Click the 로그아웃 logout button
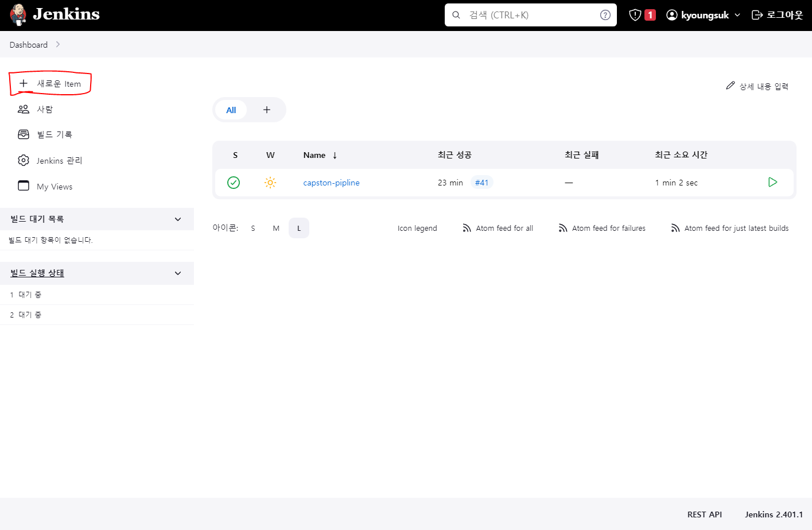The width and height of the screenshot is (812, 530). pyautogui.click(x=777, y=15)
